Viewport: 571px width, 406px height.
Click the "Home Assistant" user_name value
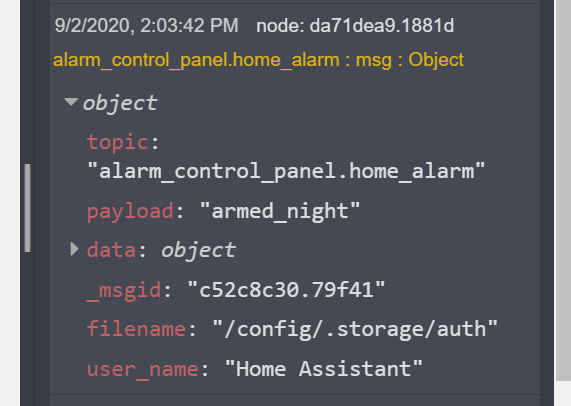coord(324,369)
